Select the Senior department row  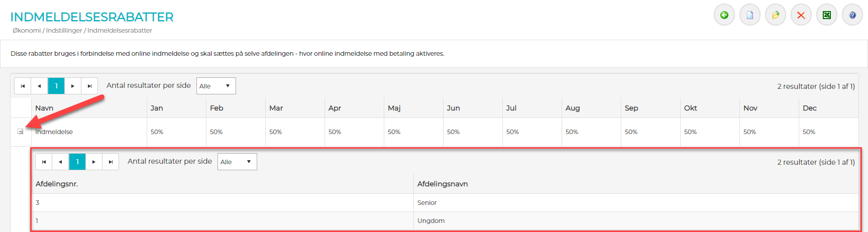point(427,203)
